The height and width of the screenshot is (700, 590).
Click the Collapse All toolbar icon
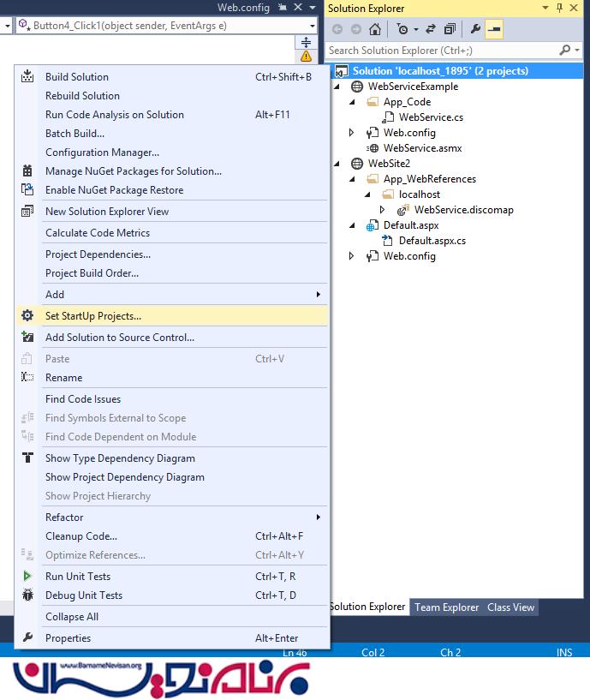(450, 28)
